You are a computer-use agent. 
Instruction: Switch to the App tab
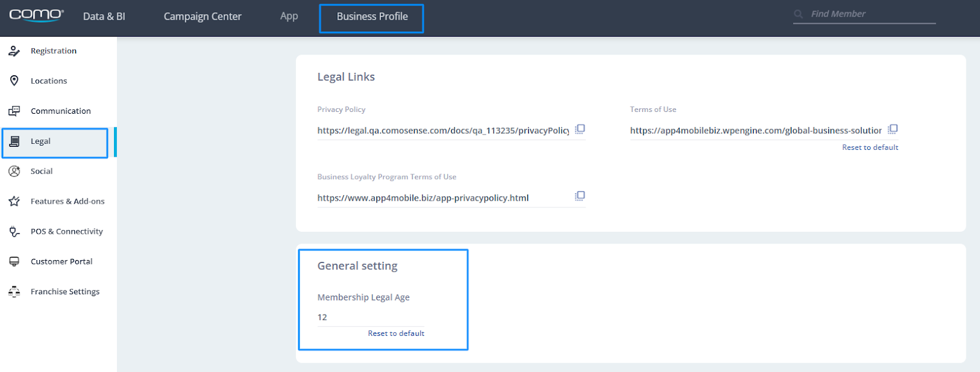pyautogui.click(x=288, y=17)
